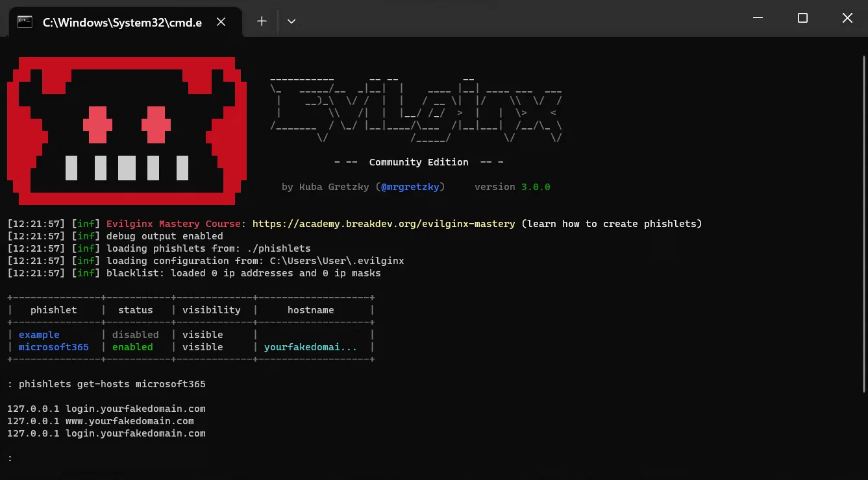This screenshot has width=868, height=480.
Task: Maximize the terminal window
Action: 802,18
